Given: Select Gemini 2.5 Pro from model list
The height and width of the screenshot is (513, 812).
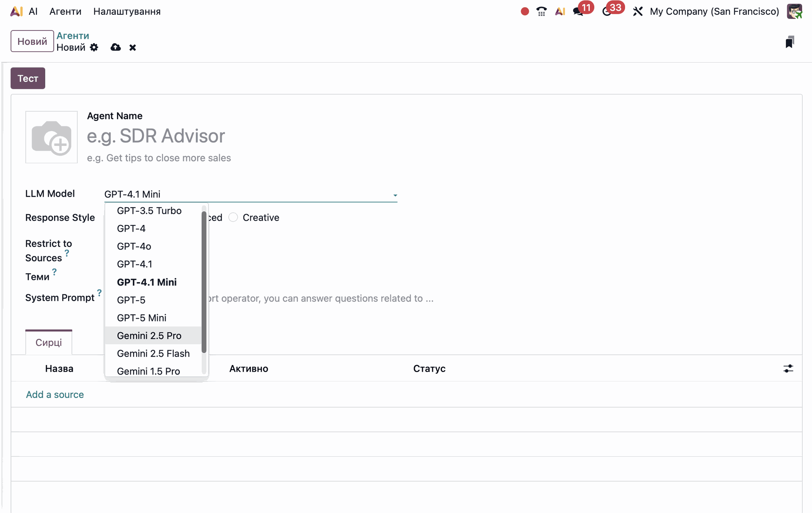Looking at the screenshot, I should [x=149, y=335].
